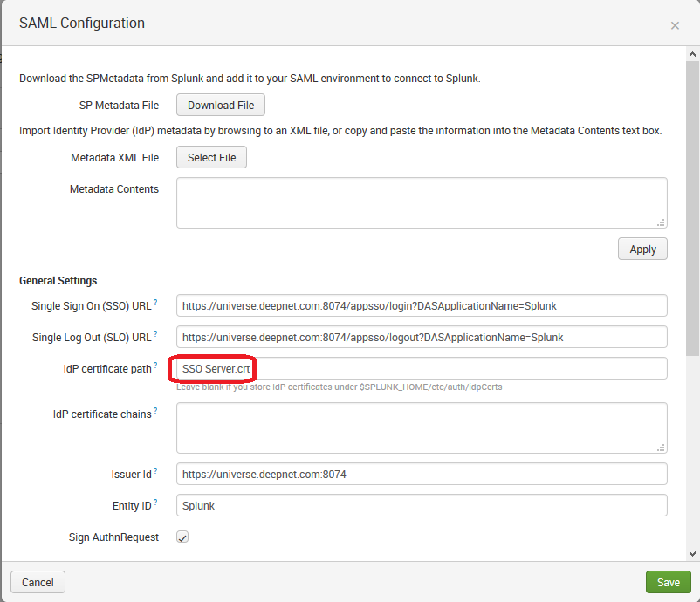Toggle the Sign AuthnRequest checkbox

(x=182, y=537)
